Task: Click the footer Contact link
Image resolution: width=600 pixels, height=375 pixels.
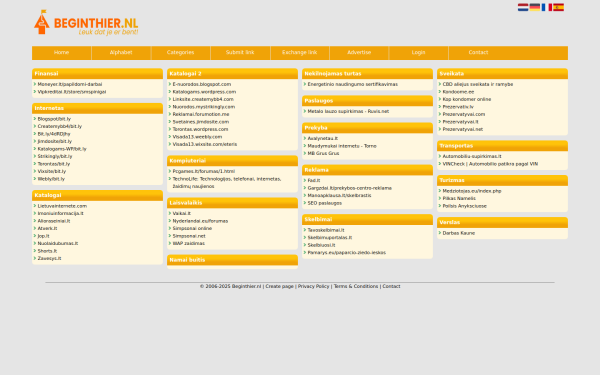Action: click(391, 286)
